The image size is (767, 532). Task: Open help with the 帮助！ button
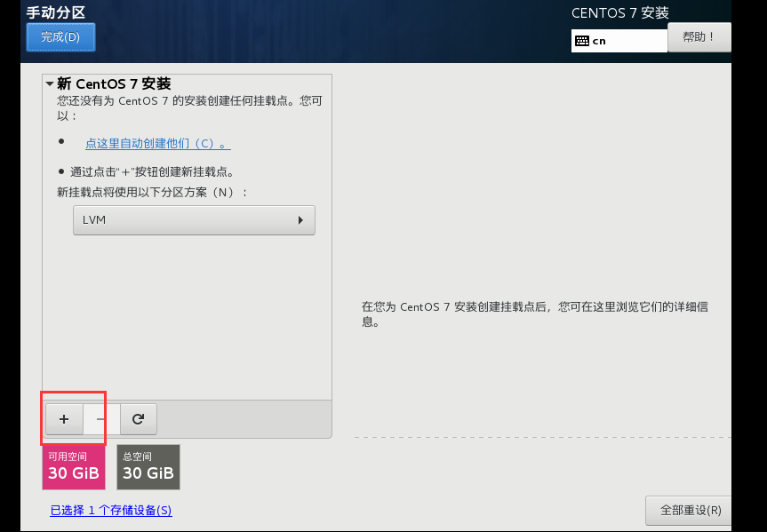699,37
